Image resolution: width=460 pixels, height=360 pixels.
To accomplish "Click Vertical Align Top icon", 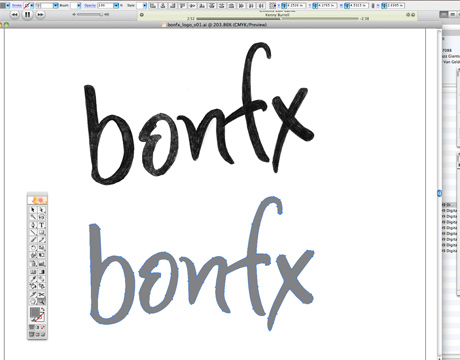I will [182, 5].
